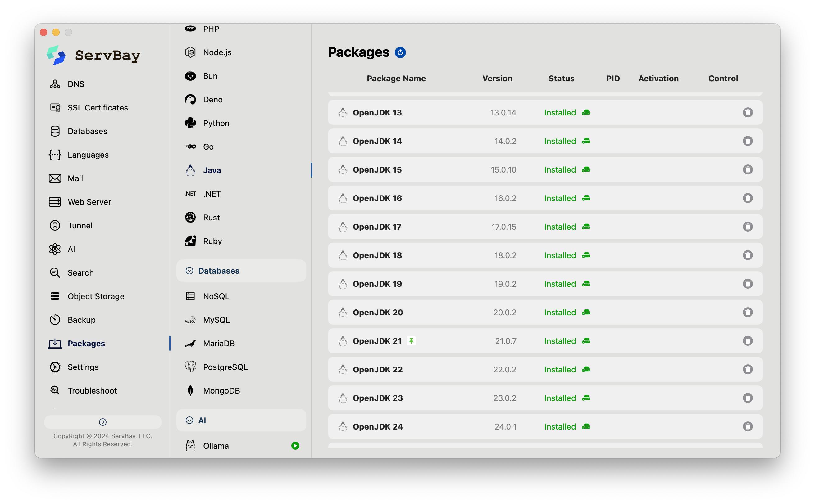Viewport: 815px width, 504px height.
Task: Show .NET packages
Action: tap(203, 194)
